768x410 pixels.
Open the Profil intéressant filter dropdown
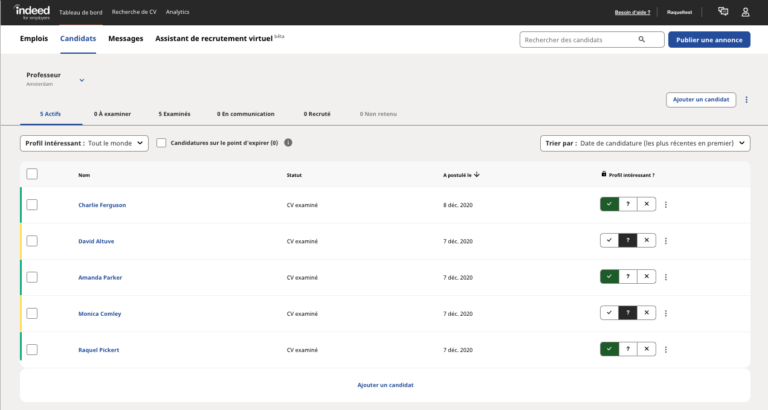pos(85,143)
